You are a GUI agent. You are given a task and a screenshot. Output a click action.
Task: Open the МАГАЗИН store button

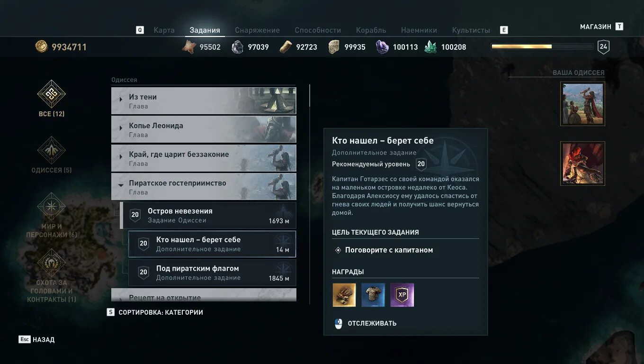point(601,27)
